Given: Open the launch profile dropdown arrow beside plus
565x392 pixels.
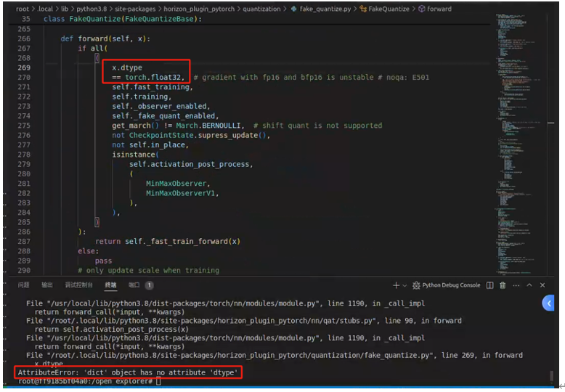Looking at the screenshot, I should coord(405,285).
